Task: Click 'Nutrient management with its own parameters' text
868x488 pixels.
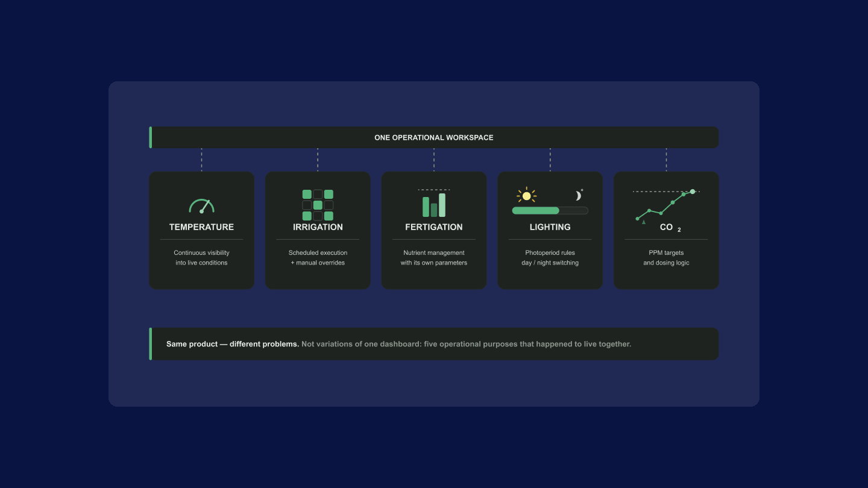Action: [434, 258]
